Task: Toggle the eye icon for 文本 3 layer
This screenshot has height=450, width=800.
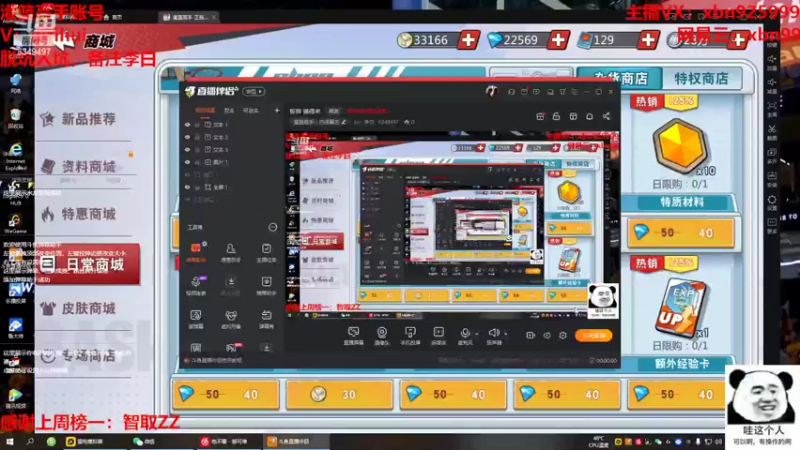Action: coord(187,149)
